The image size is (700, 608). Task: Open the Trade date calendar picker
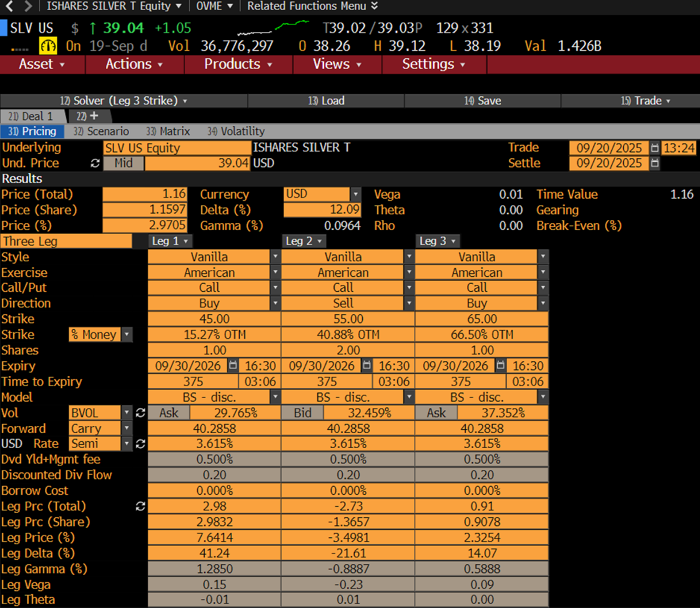coord(654,148)
